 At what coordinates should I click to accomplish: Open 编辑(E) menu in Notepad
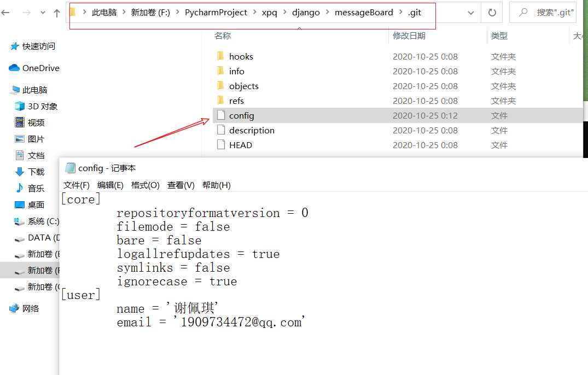(x=110, y=185)
